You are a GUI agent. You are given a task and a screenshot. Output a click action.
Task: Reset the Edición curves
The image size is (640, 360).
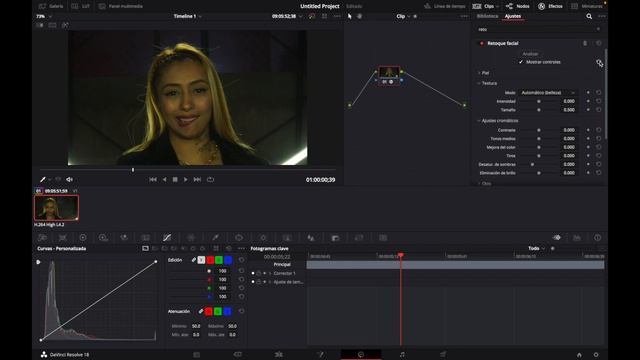pos(241,260)
